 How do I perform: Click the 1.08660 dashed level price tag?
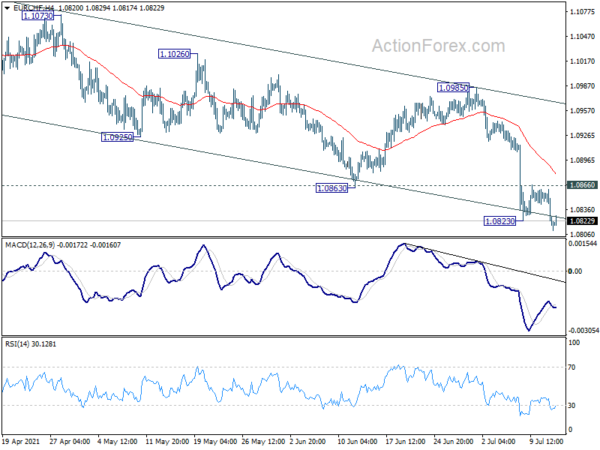tap(582, 185)
